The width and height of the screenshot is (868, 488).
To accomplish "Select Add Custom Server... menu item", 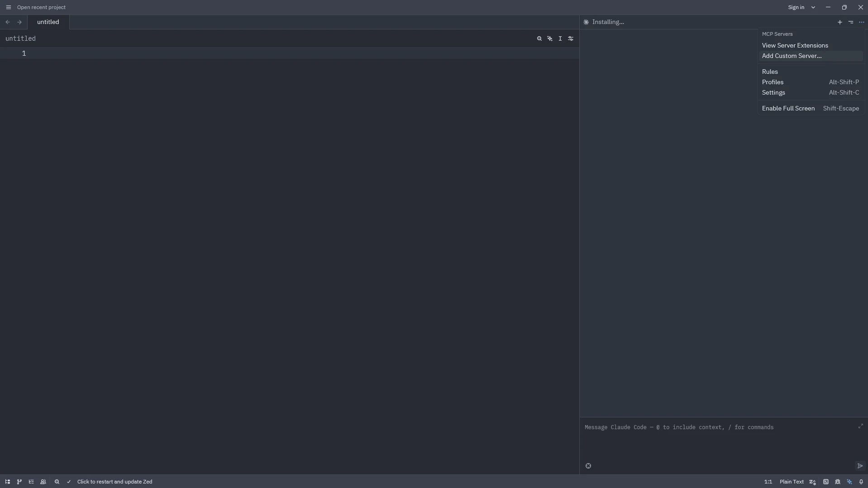I will coord(792,56).
